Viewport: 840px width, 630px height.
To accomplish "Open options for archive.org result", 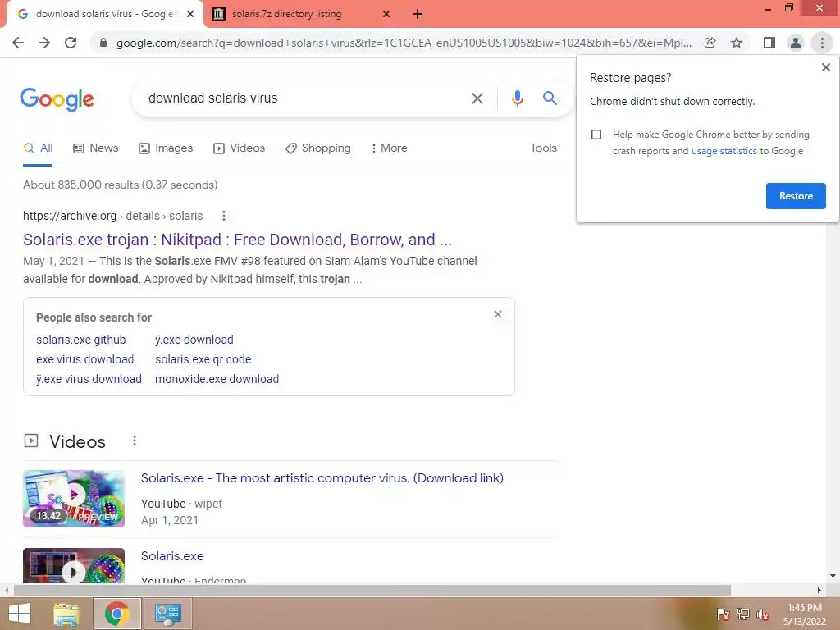I will click(x=224, y=216).
